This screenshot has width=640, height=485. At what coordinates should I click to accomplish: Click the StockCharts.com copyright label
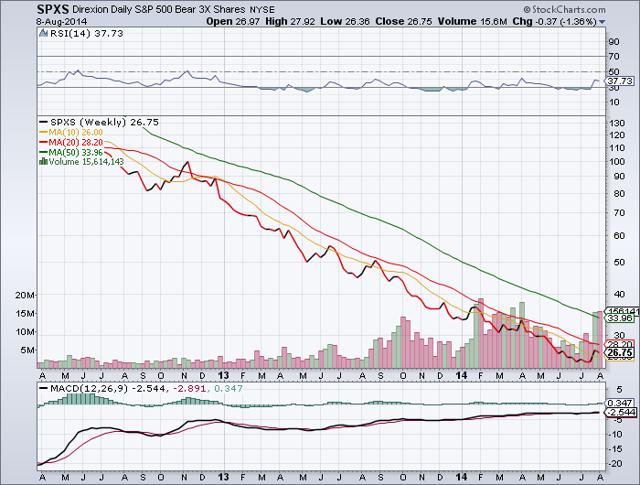tap(564, 9)
